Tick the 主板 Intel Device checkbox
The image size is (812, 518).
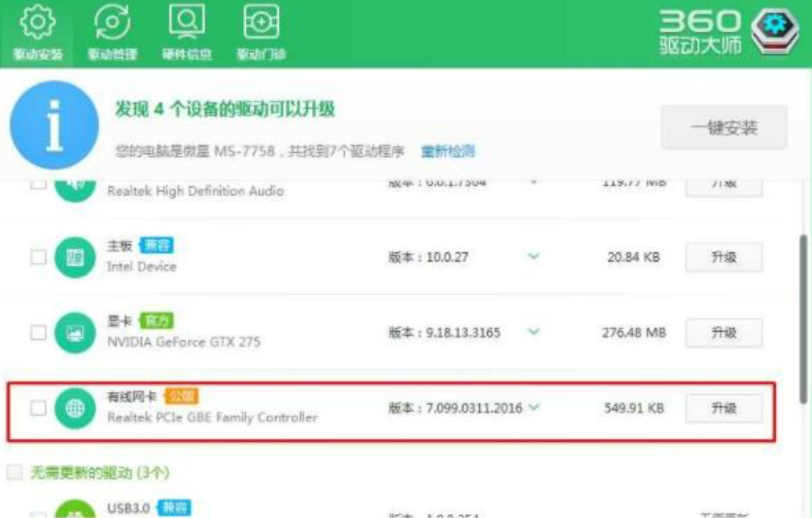point(38,258)
